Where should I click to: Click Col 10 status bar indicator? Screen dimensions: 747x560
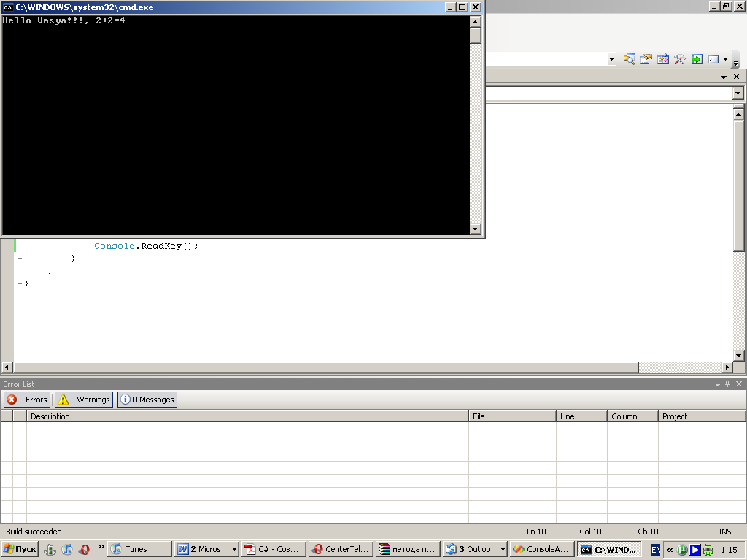click(590, 532)
